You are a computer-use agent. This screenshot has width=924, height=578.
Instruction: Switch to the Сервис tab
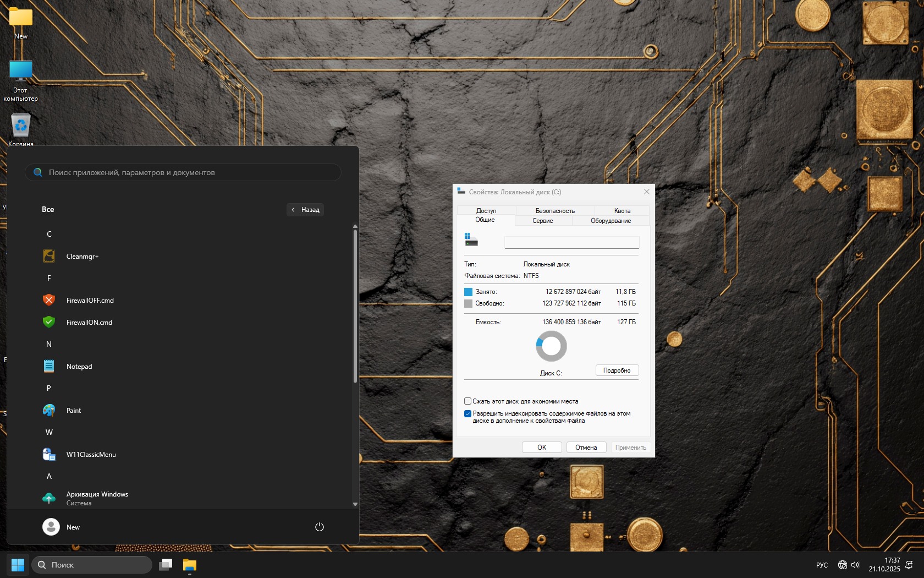[543, 221]
